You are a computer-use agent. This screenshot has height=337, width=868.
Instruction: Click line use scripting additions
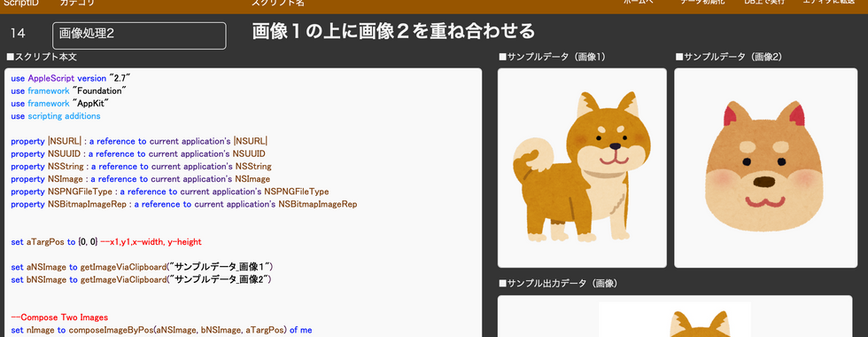click(x=55, y=116)
